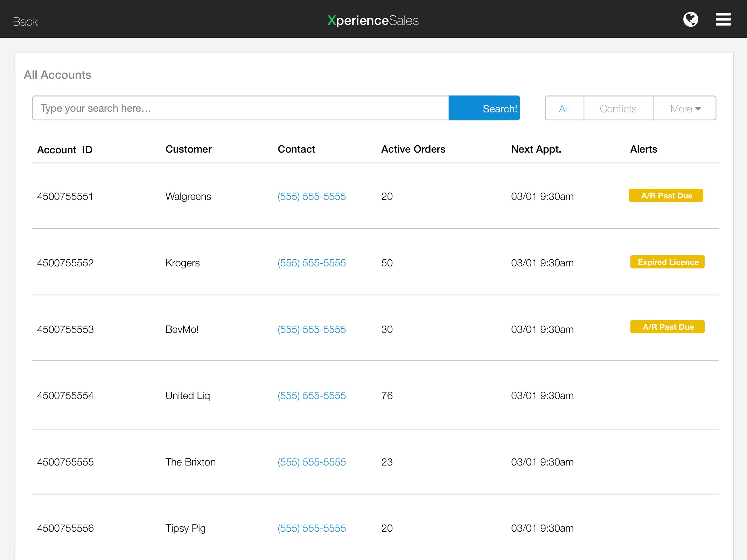Image resolution: width=747 pixels, height=560 pixels.
Task: Call The Brixton contact phone number
Action: 312,462
